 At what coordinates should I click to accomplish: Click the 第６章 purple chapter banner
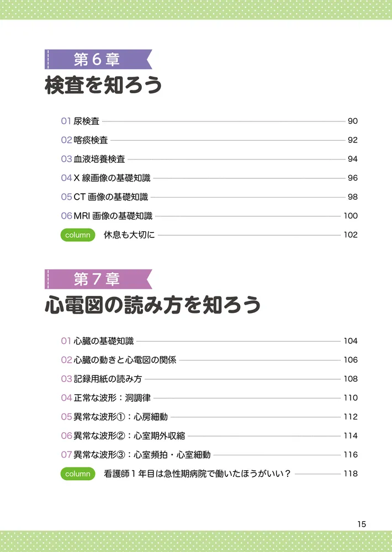tap(97, 59)
